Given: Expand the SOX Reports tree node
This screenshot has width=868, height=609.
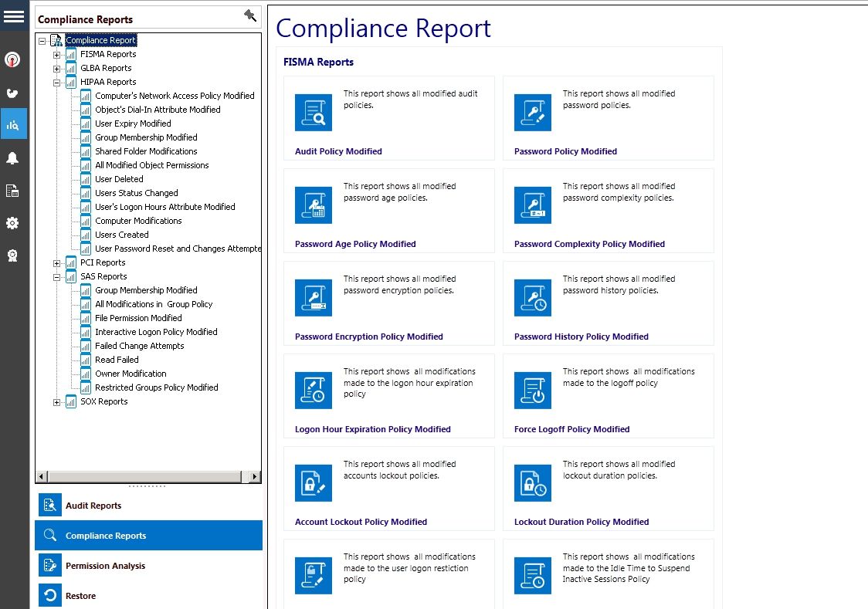Looking at the screenshot, I should tap(56, 402).
